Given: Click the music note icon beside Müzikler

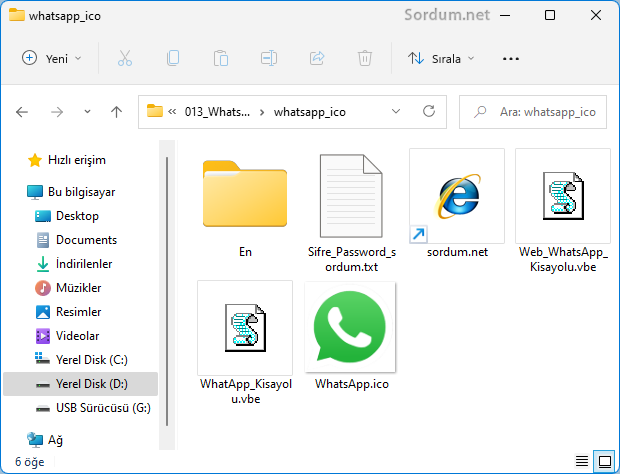Looking at the screenshot, I should pyautogui.click(x=43, y=288).
